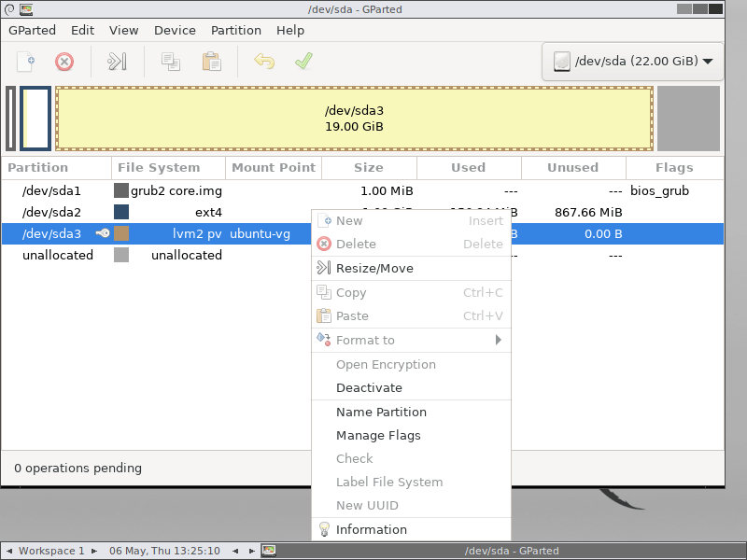The height and width of the screenshot is (560, 747).
Task: Create a new partition using the toolbar icon
Action: tap(26, 61)
